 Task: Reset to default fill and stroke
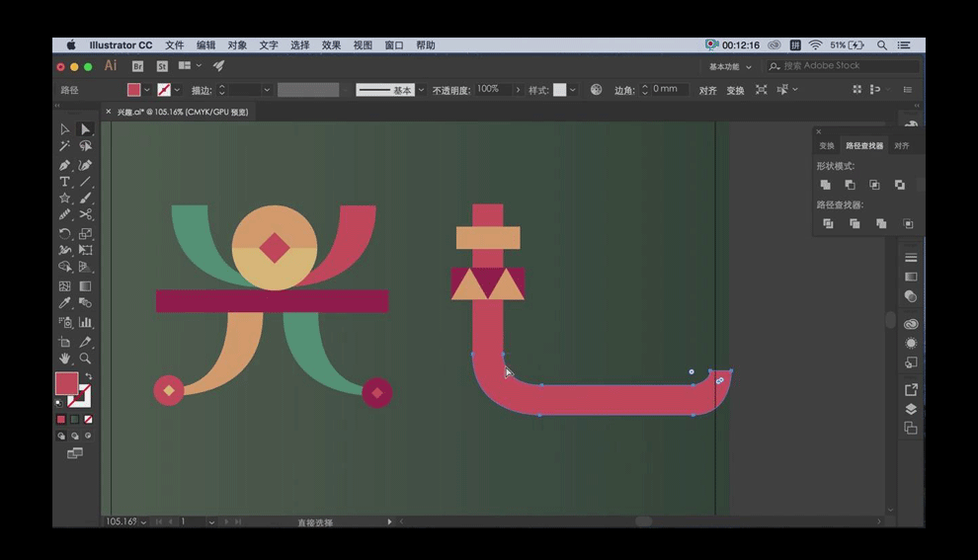(59, 402)
